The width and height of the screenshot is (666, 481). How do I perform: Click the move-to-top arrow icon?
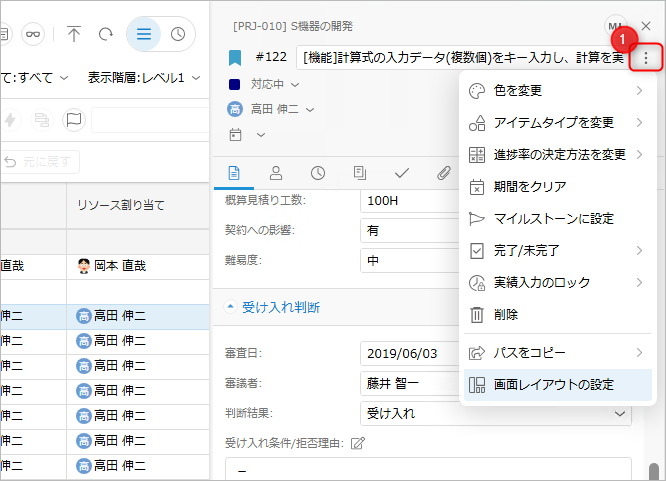(74, 34)
